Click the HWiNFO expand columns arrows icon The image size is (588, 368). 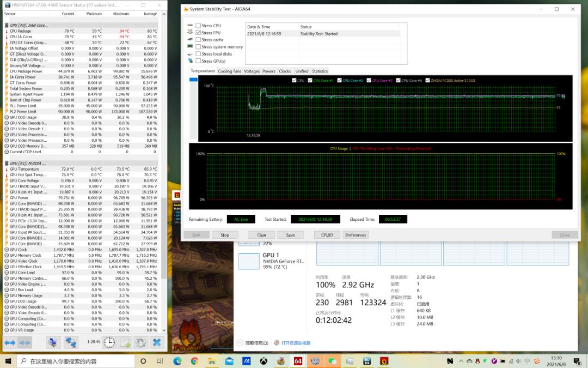[10, 342]
